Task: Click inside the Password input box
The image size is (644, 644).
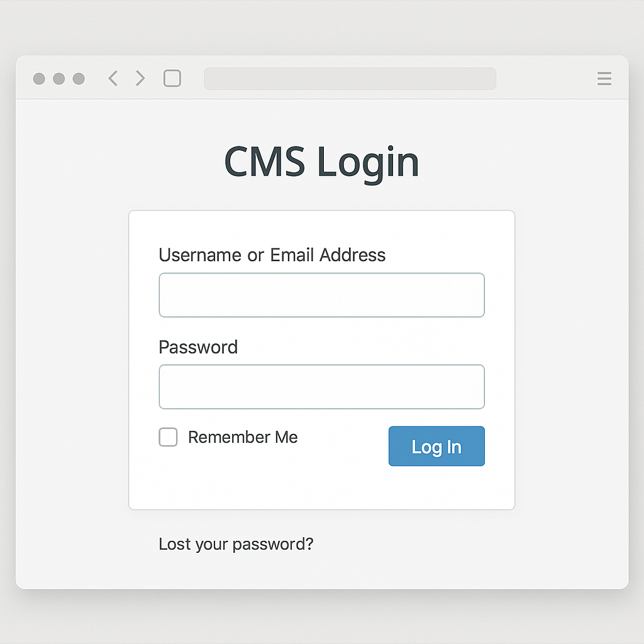Action: 321,387
